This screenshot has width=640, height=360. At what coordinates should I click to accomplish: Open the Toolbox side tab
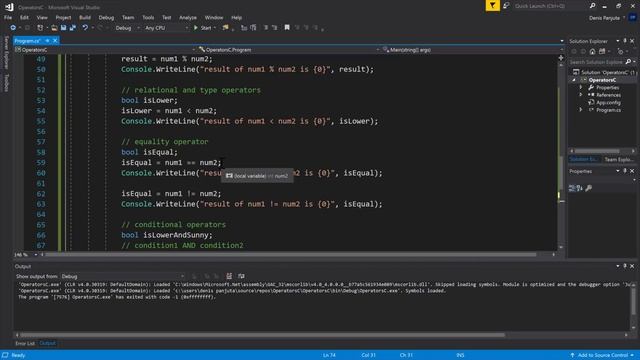pyautogui.click(x=6, y=82)
